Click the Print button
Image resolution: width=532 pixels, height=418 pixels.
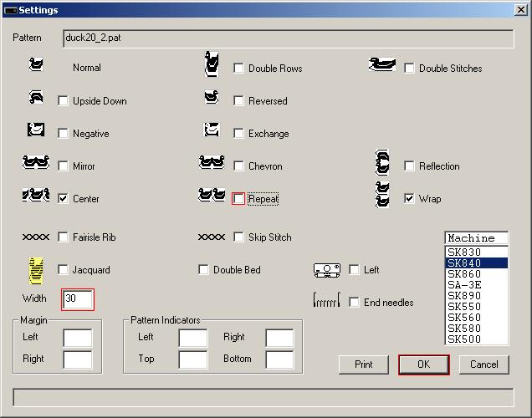pos(364,364)
